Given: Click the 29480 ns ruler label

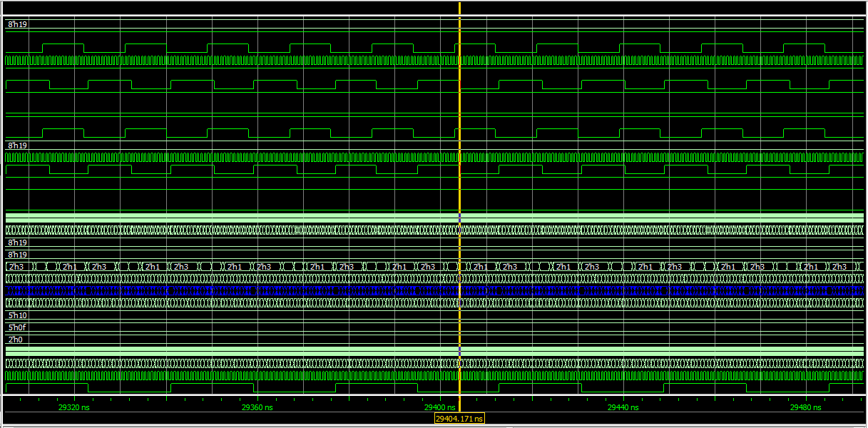Looking at the screenshot, I should 806,407.
